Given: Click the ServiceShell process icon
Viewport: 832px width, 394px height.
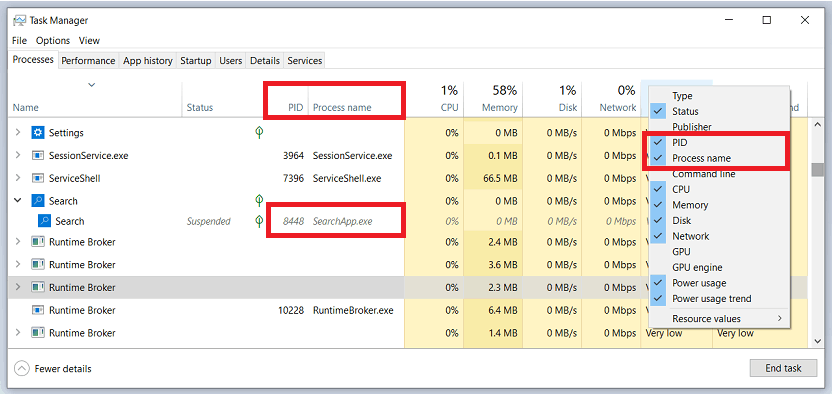Looking at the screenshot, I should 38,178.
